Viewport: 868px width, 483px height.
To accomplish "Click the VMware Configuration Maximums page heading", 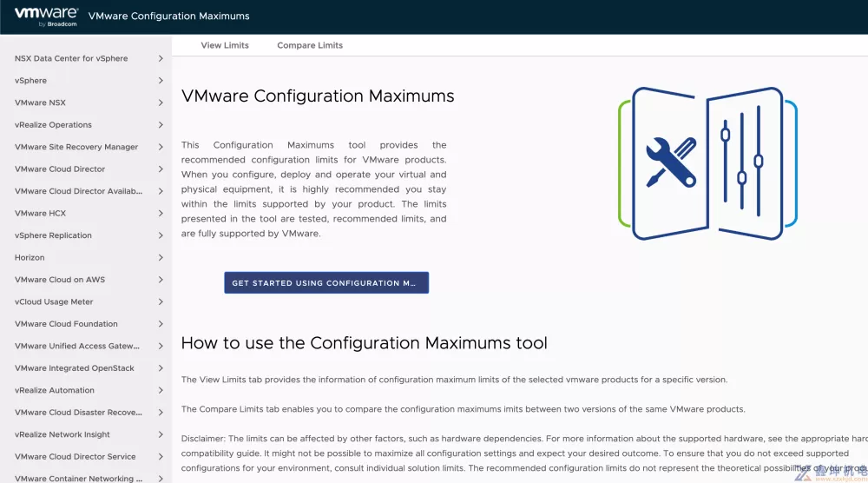I will point(318,96).
